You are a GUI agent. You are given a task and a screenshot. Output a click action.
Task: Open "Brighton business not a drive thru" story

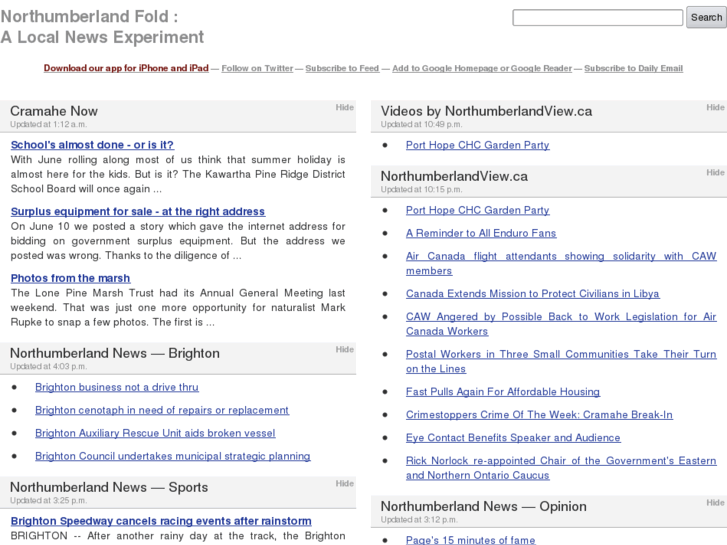coord(116,387)
